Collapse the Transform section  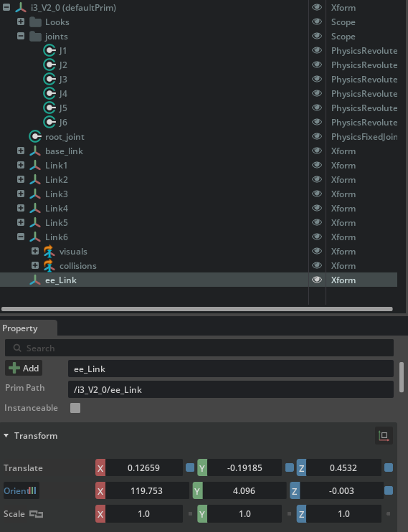click(x=6, y=436)
